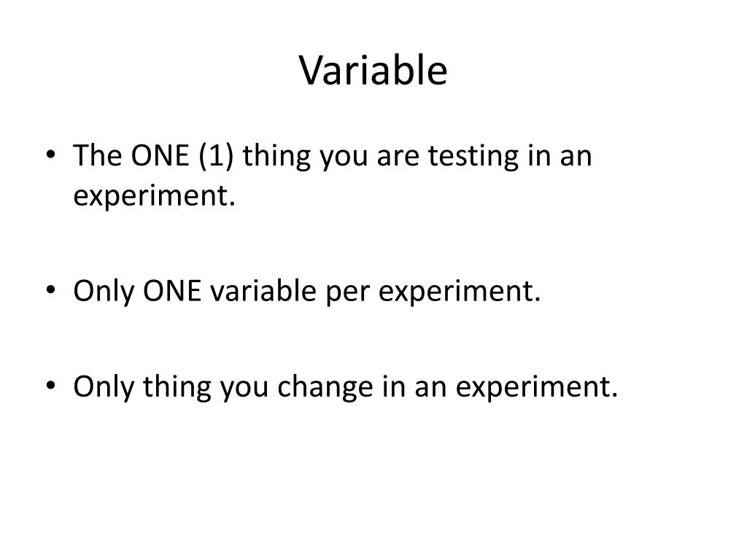
Task: Click the second bullet point marker
Action: (x=51, y=290)
